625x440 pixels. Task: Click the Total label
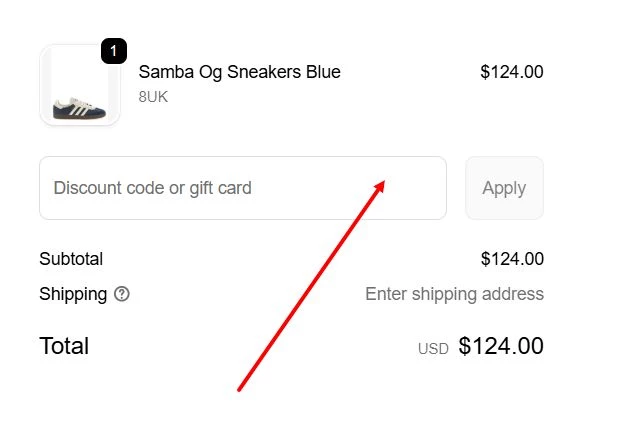pos(64,346)
